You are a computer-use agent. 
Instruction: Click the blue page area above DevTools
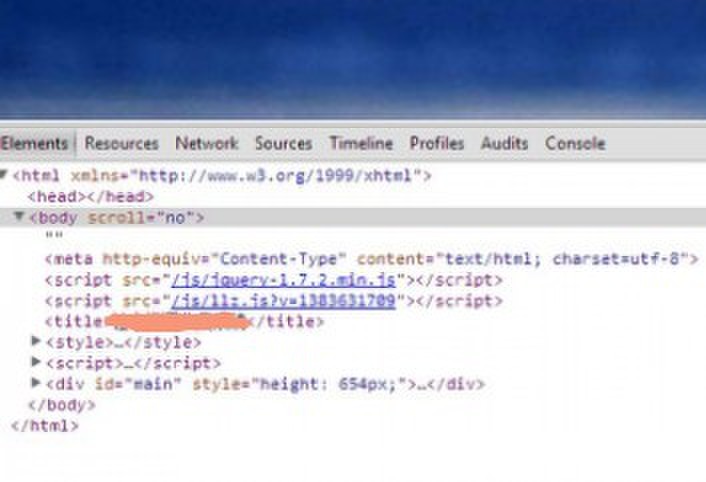353,59
